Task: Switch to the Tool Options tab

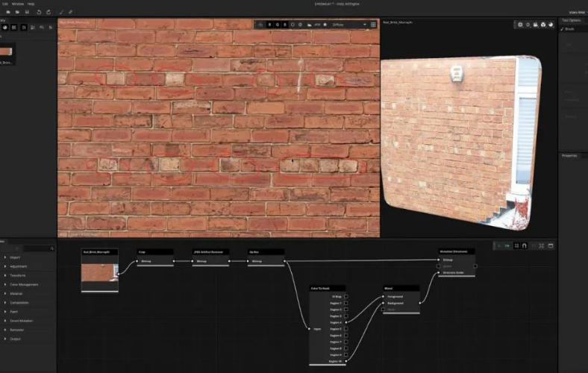Action: 571,20
